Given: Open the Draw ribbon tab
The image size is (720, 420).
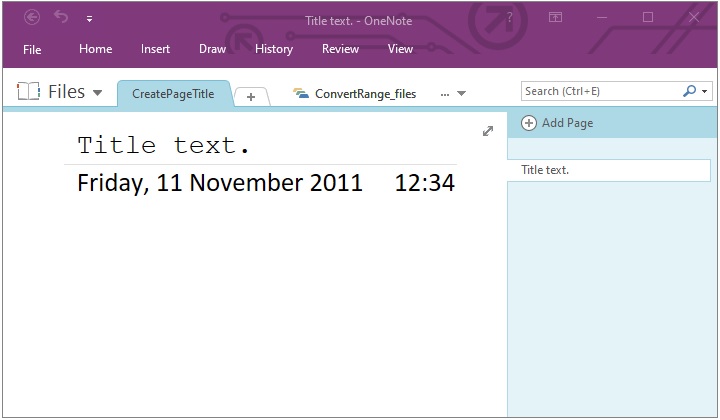Looking at the screenshot, I should pyautogui.click(x=212, y=49).
